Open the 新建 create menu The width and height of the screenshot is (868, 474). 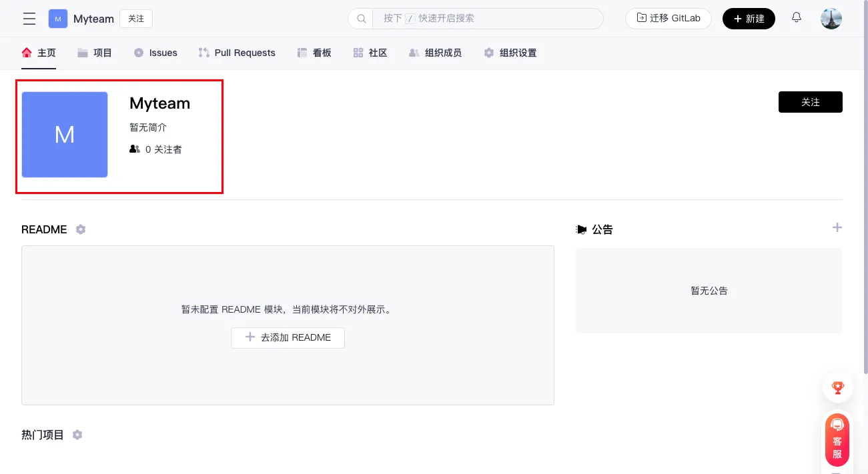(x=749, y=19)
